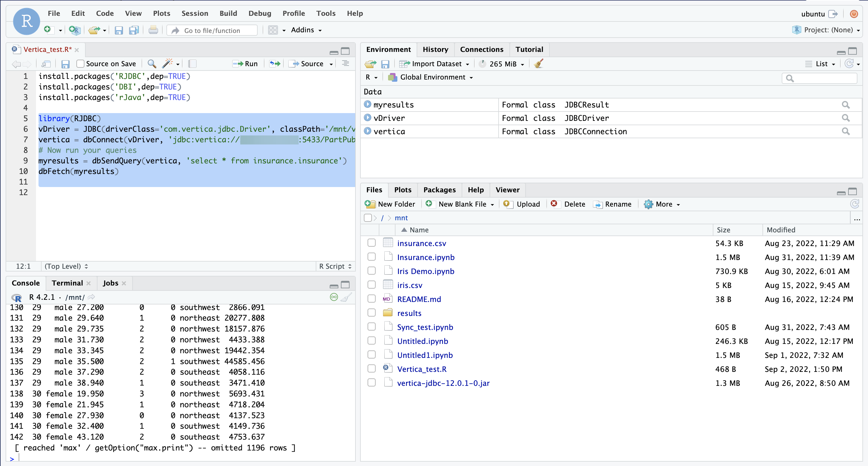
Task: Switch to the History tab
Action: click(435, 50)
